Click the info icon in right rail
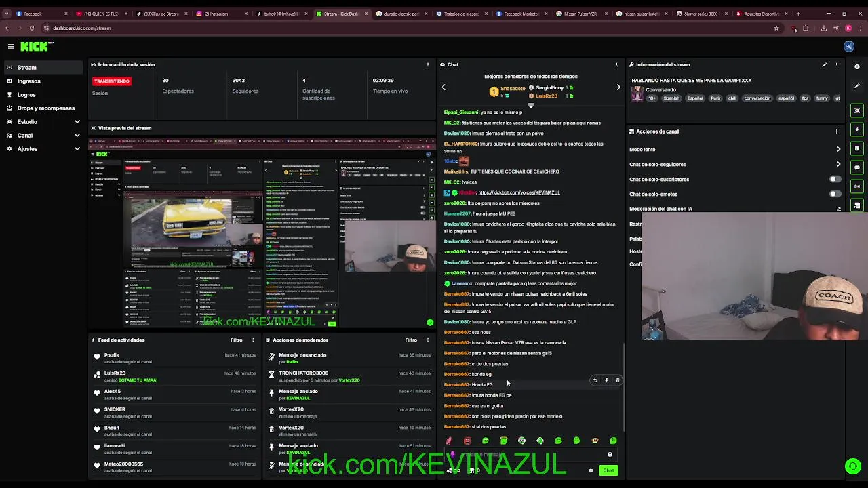Image resolution: width=868 pixels, height=488 pixels. click(x=857, y=66)
